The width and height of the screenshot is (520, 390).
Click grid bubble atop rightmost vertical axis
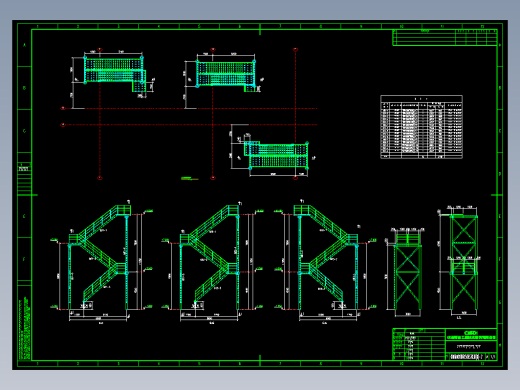(295, 50)
